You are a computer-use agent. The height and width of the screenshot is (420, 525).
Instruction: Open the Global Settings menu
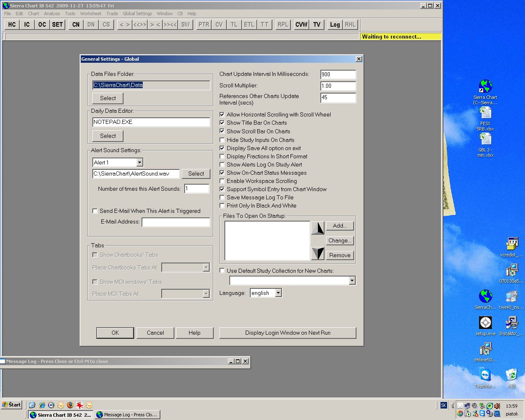click(137, 14)
